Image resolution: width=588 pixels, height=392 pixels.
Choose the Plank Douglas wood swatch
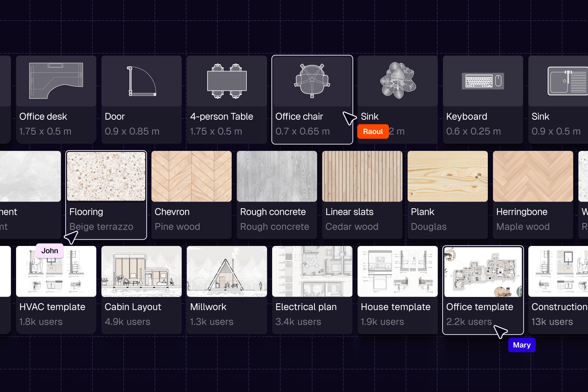tap(448, 176)
